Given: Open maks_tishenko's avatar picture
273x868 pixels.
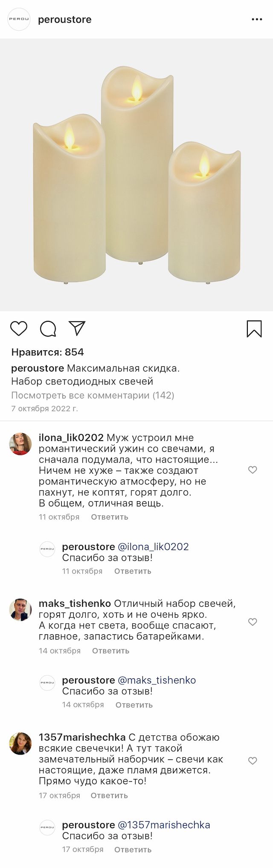Looking at the screenshot, I should point(20,609).
